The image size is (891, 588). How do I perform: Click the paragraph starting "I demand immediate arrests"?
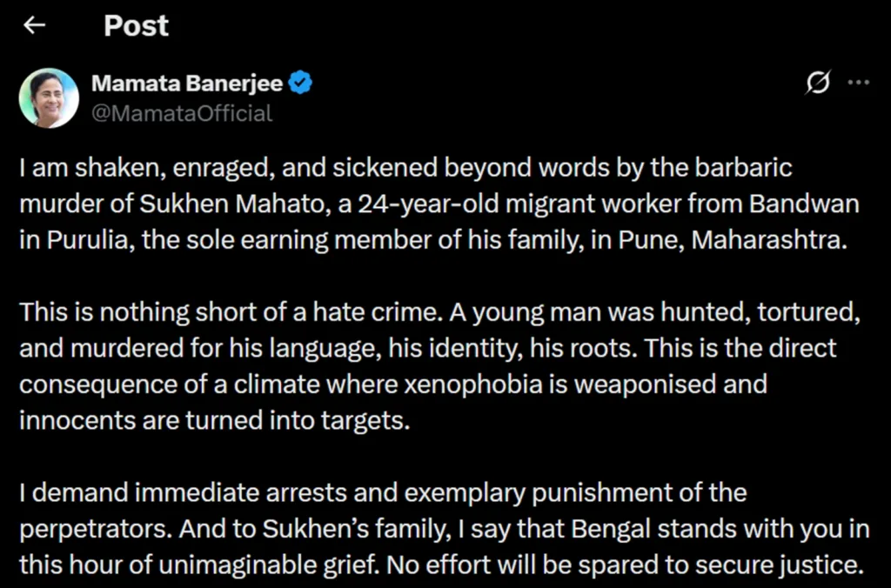(435, 529)
